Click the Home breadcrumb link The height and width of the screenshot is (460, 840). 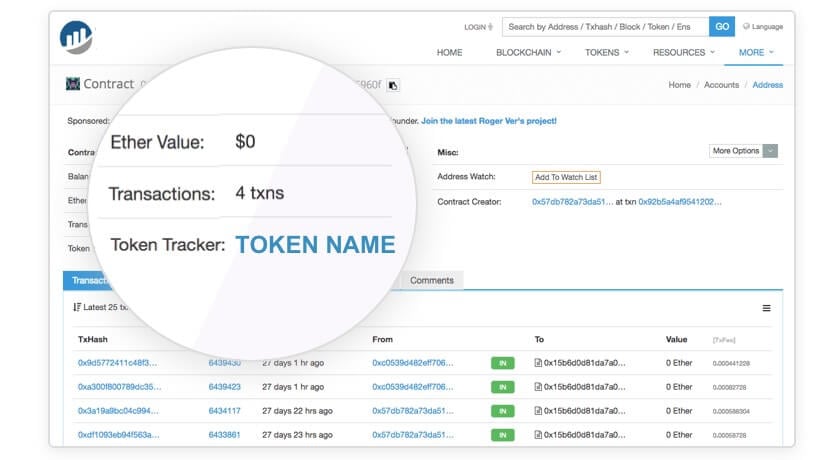[x=679, y=85]
